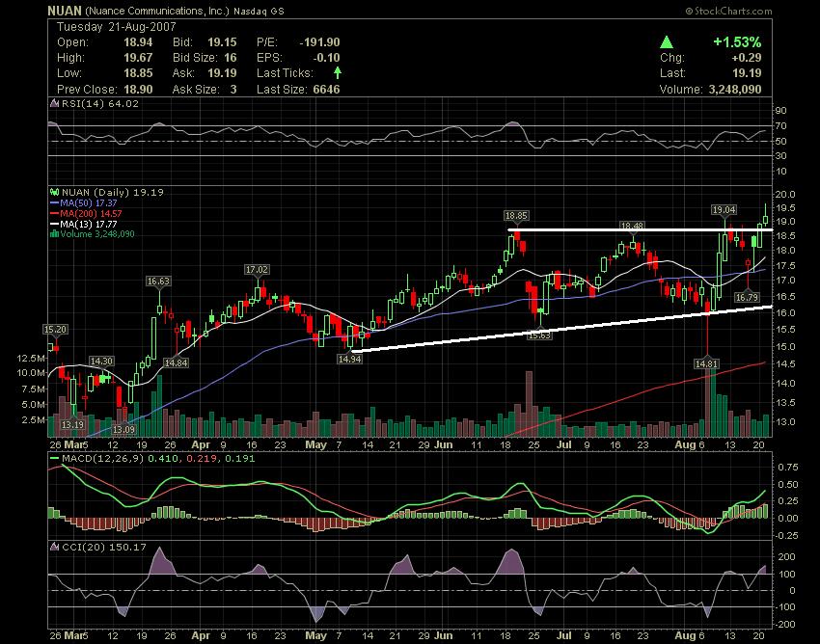This screenshot has width=820, height=644.
Task: Click the red line marker before MA(200)
Action: [x=54, y=213]
